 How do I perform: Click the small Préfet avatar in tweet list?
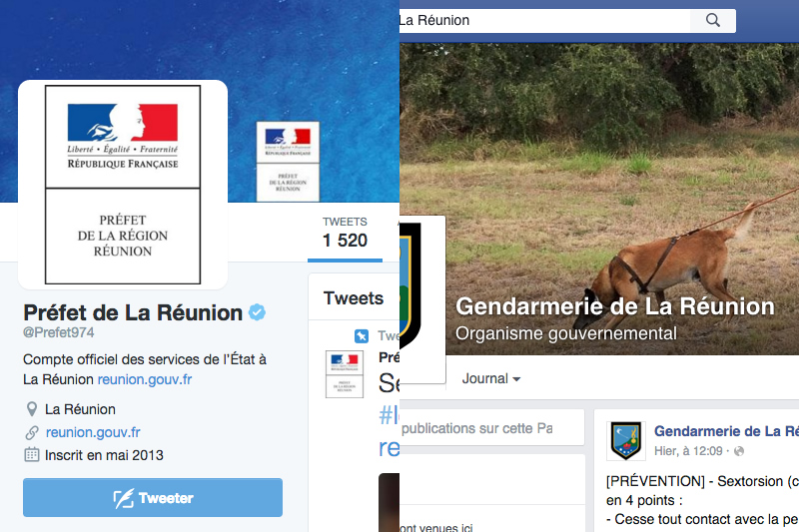pos(345,374)
